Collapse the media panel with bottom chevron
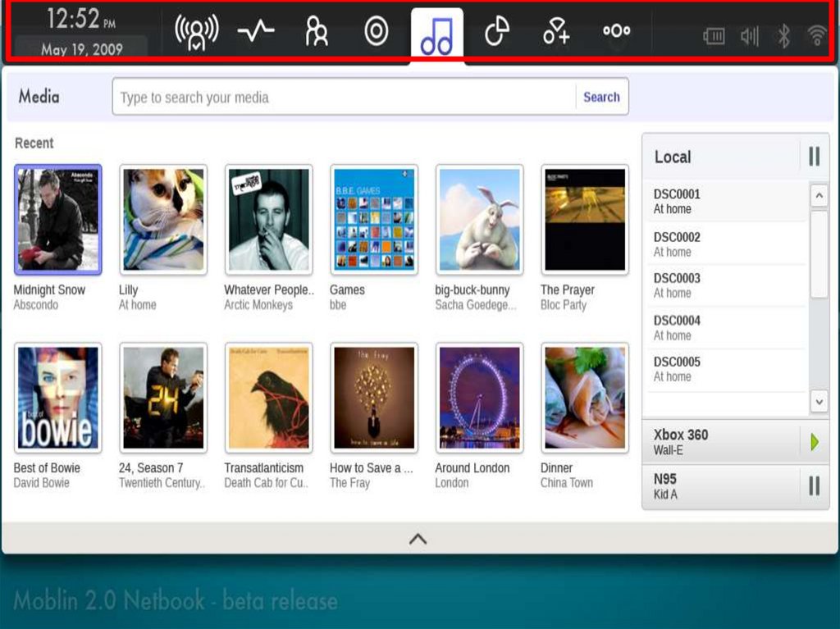 click(x=418, y=539)
